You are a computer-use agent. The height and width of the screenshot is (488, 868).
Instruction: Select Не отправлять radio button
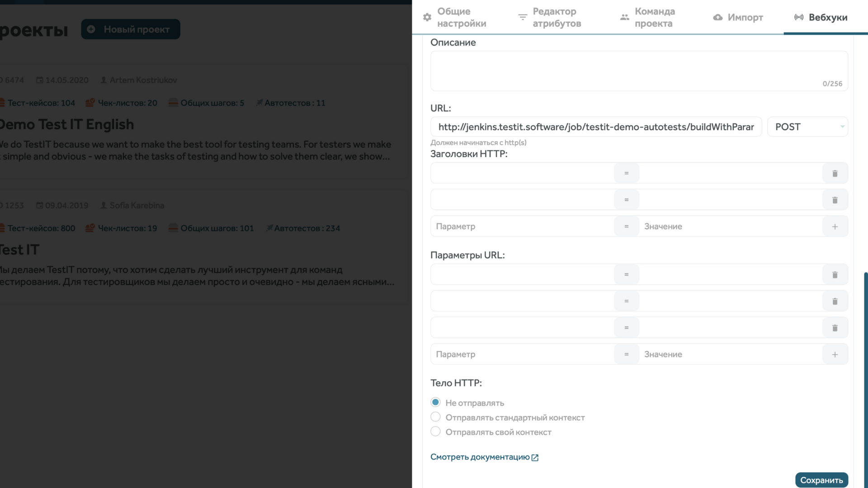pos(435,402)
